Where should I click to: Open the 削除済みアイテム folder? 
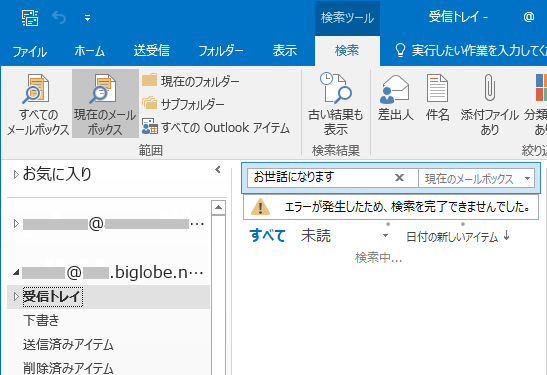pos(68,368)
